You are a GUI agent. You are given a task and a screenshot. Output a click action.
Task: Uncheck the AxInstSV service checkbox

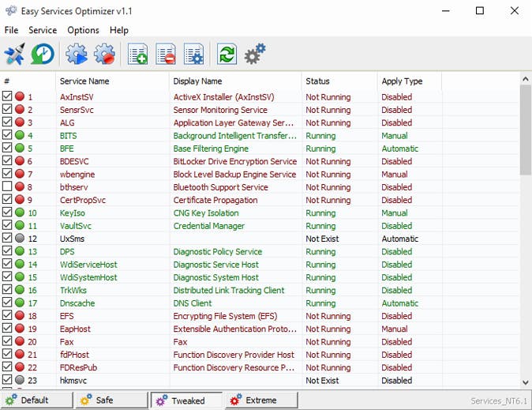[x=7, y=96]
